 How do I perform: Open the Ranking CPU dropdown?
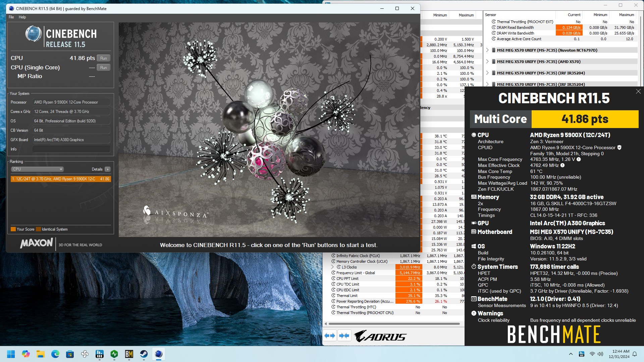(x=37, y=169)
